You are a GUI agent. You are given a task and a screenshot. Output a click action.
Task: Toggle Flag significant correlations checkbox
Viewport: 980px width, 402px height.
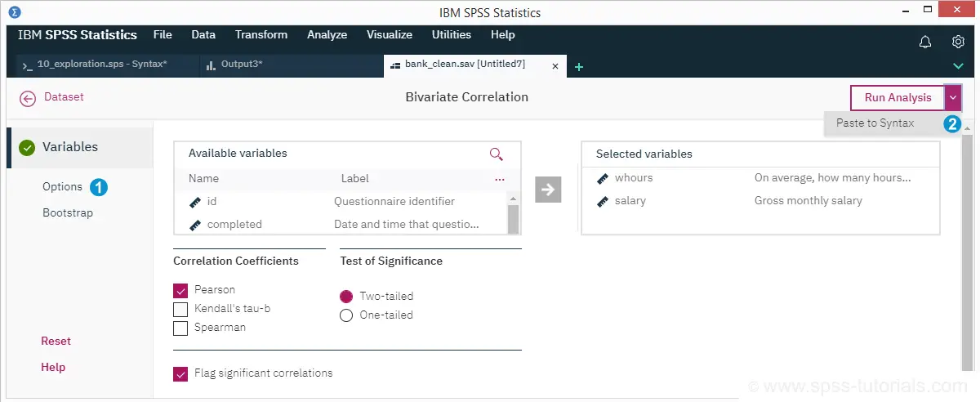pos(180,374)
